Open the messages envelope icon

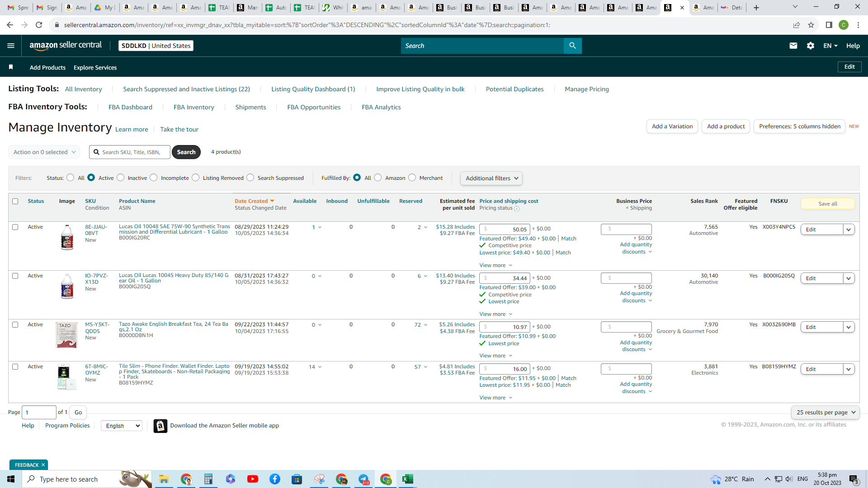(793, 46)
